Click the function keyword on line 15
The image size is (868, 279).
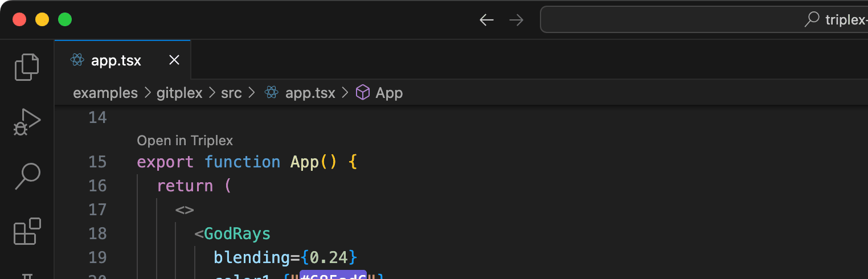(x=243, y=162)
